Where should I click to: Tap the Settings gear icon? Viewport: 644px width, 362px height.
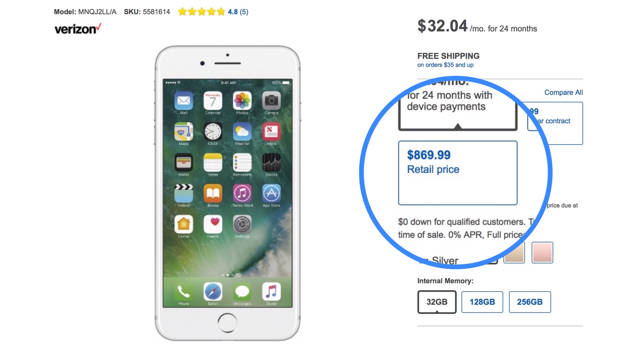click(x=242, y=224)
